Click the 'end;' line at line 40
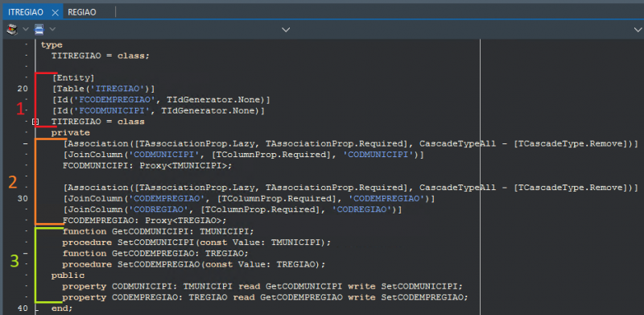 pyautogui.click(x=62, y=308)
